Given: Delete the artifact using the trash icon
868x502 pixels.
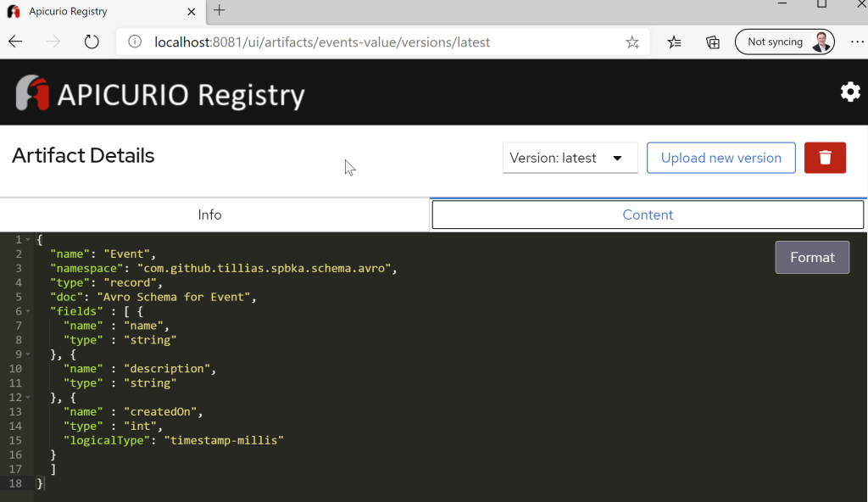Looking at the screenshot, I should (825, 158).
